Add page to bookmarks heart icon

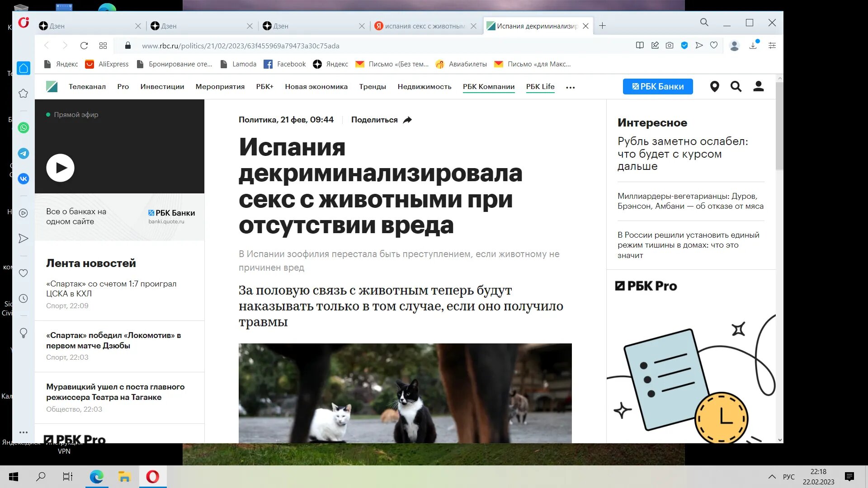[714, 46]
